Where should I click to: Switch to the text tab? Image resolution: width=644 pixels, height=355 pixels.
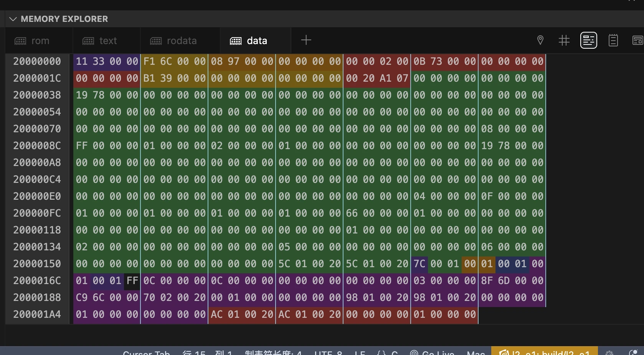[x=100, y=41]
